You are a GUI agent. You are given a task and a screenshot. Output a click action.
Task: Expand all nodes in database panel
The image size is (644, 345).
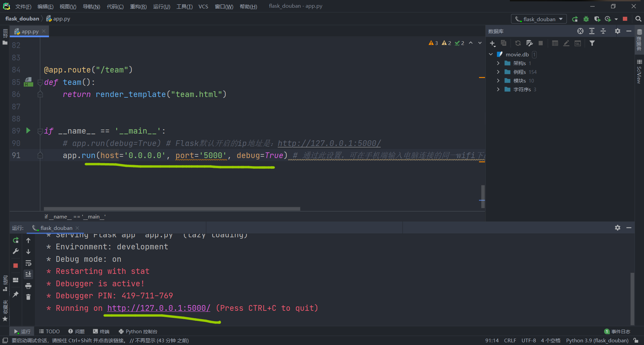(592, 31)
